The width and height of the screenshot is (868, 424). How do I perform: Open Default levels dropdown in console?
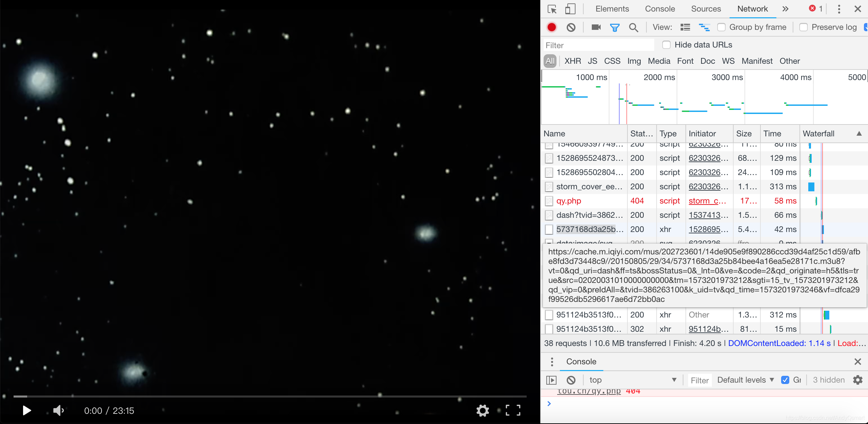[746, 380]
